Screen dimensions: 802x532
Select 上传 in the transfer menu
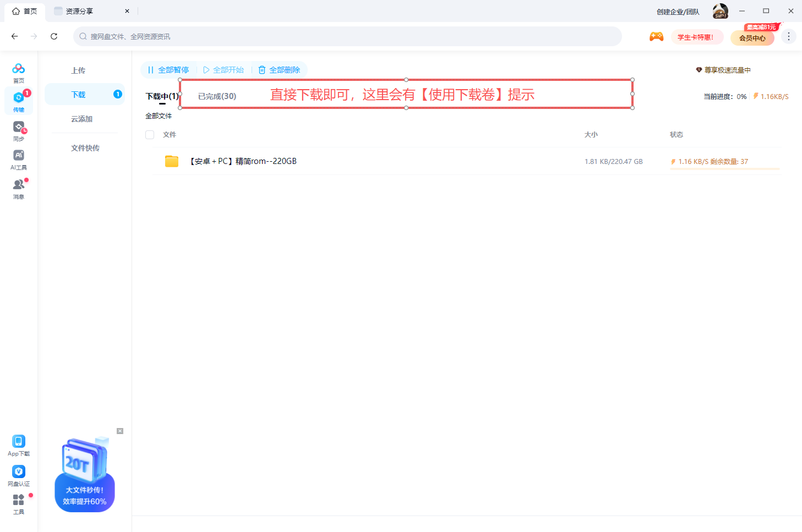78,70
